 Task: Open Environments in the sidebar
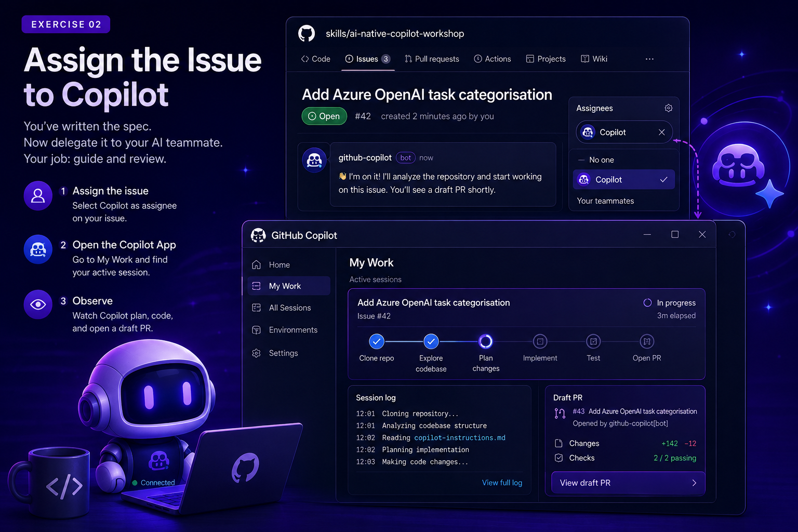pyautogui.click(x=288, y=330)
